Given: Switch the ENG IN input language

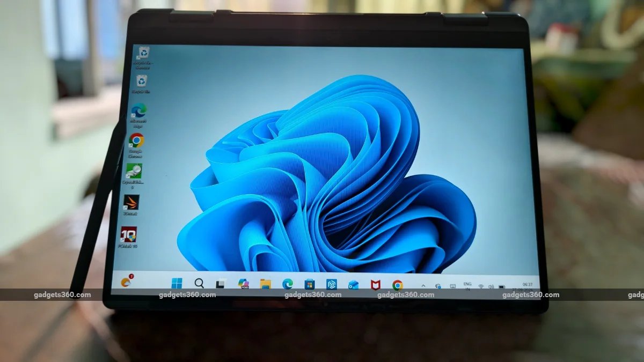Looking at the screenshot, I should (x=467, y=286).
